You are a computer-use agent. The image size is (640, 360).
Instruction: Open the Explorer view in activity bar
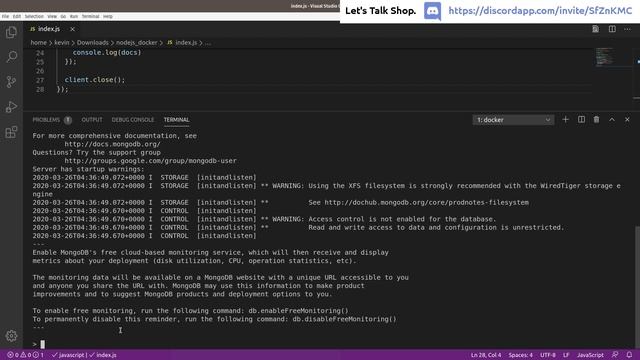point(11,32)
